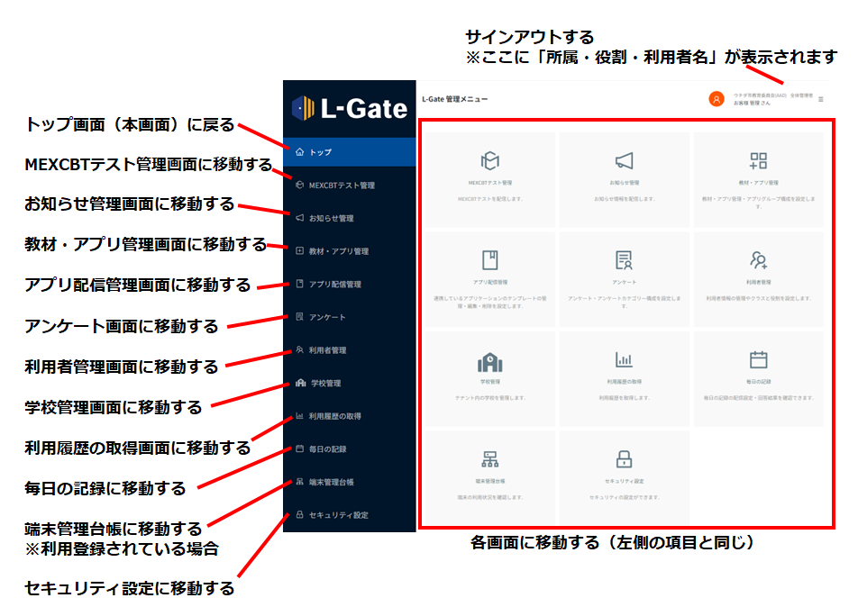Image resolution: width=858 pixels, height=616 pixels.
Task: Click the orange user avatar icon in header
Action: coord(717,99)
